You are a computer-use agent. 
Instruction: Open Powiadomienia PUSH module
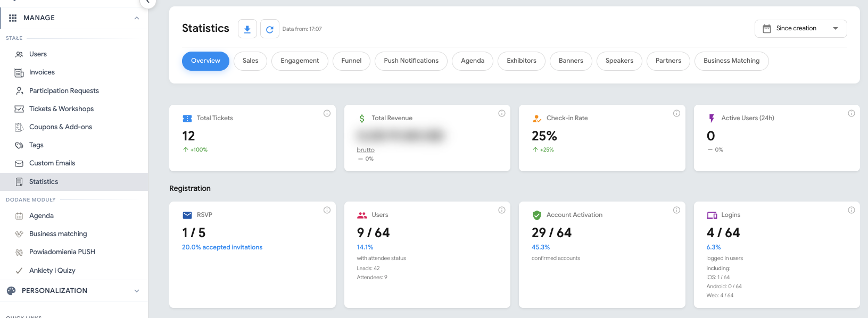[x=62, y=252]
